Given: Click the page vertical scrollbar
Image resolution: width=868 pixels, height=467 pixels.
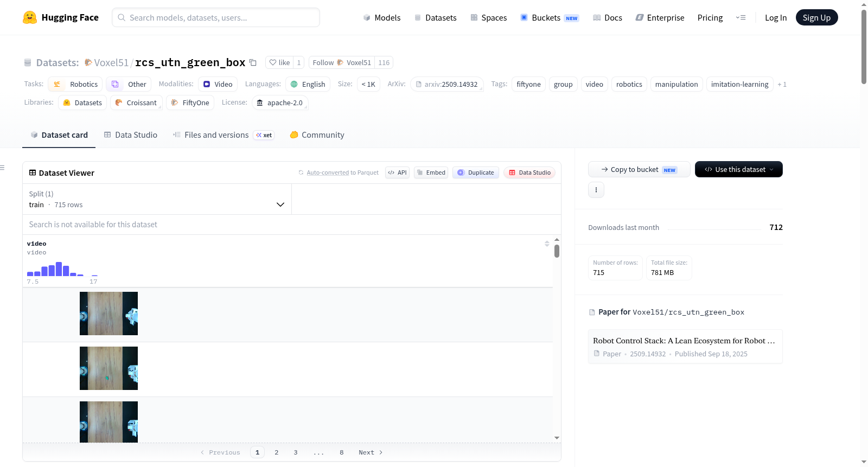Looking at the screenshot, I should click(x=864, y=46).
